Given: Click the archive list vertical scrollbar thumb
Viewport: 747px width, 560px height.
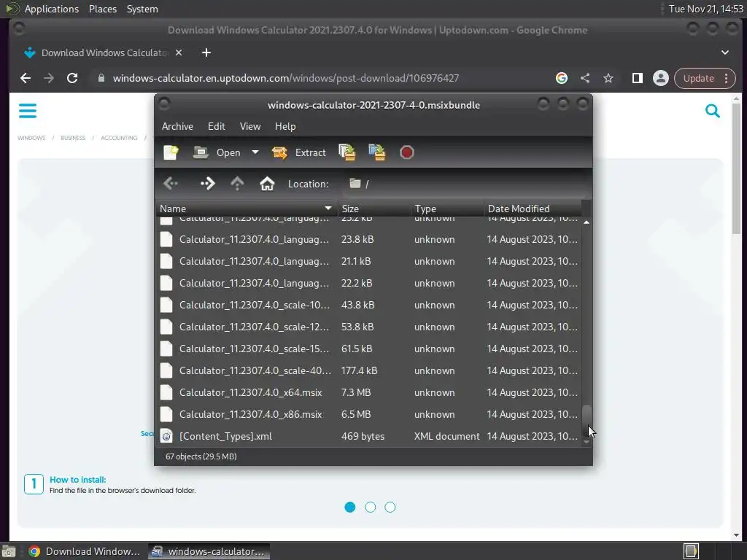Looking at the screenshot, I should tap(587, 420).
